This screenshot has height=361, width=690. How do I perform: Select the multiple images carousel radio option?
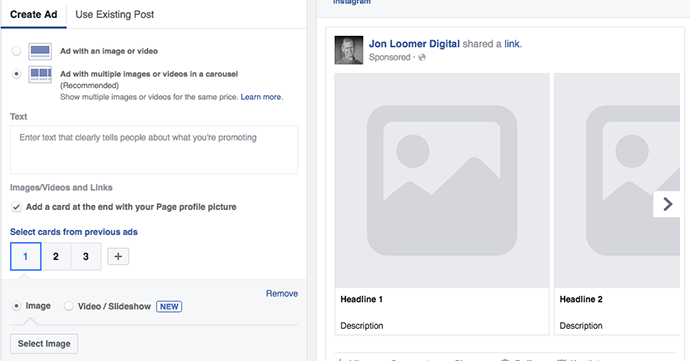[x=16, y=74]
